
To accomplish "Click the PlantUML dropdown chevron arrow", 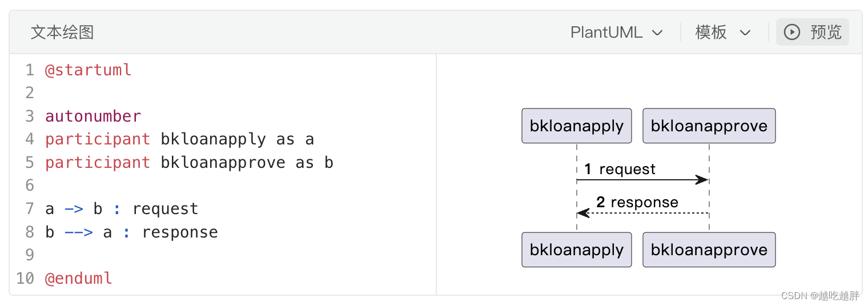I will pyautogui.click(x=657, y=33).
